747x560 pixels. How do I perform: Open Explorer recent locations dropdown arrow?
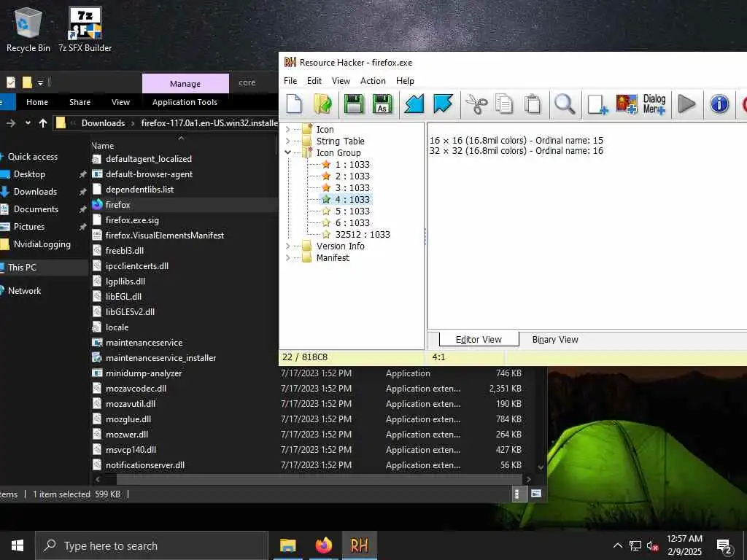coord(28,122)
